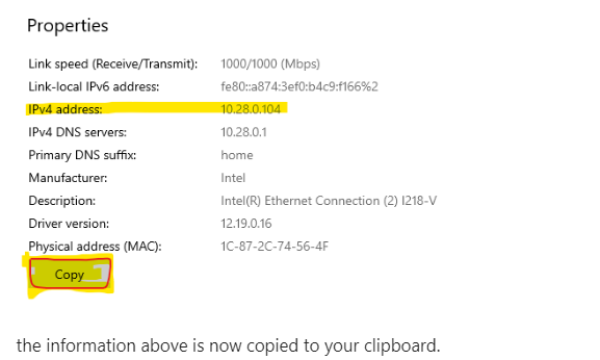Click the Link-local IPv6 address label
This screenshot has width=600, height=360.
(x=94, y=87)
